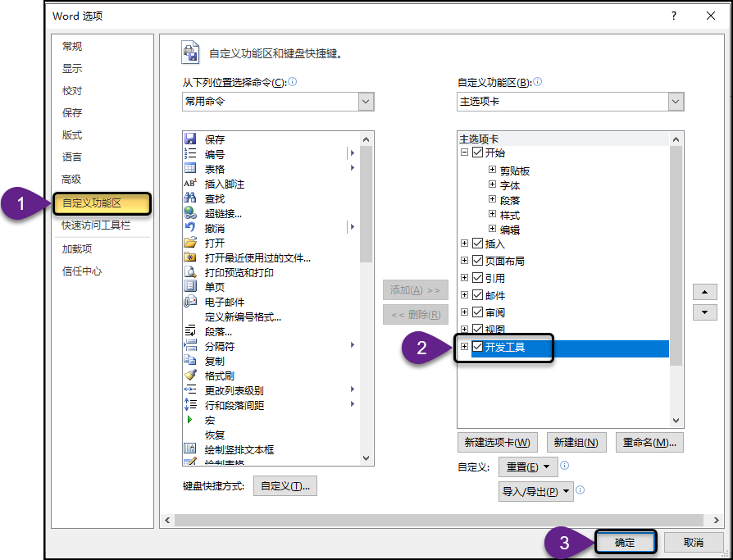This screenshot has width=733, height=560.
Task: Uncheck the 开始 tab checkbox
Action: click(477, 153)
